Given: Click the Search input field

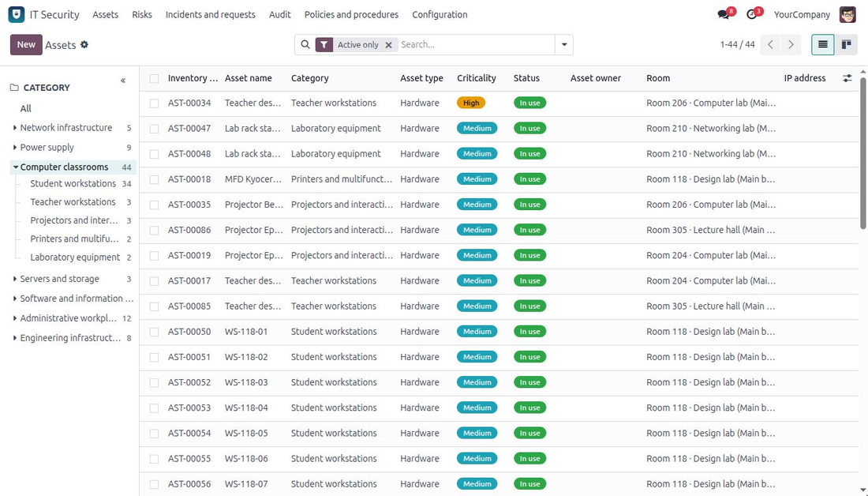Looking at the screenshot, I should pos(476,45).
